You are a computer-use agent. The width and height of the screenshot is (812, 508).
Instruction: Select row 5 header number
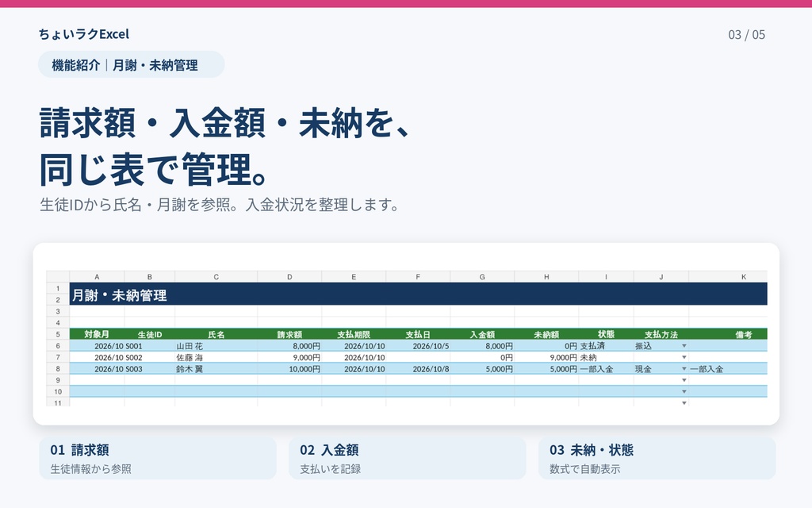pyautogui.click(x=58, y=334)
